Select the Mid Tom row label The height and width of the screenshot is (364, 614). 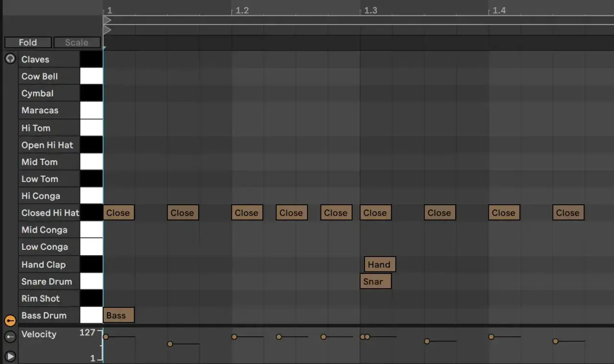click(49, 162)
